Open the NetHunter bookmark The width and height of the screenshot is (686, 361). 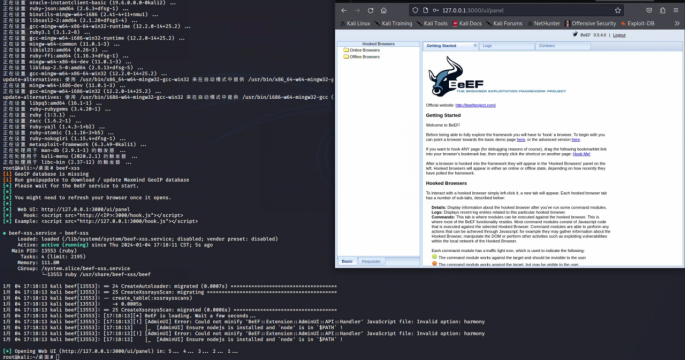[544, 23]
